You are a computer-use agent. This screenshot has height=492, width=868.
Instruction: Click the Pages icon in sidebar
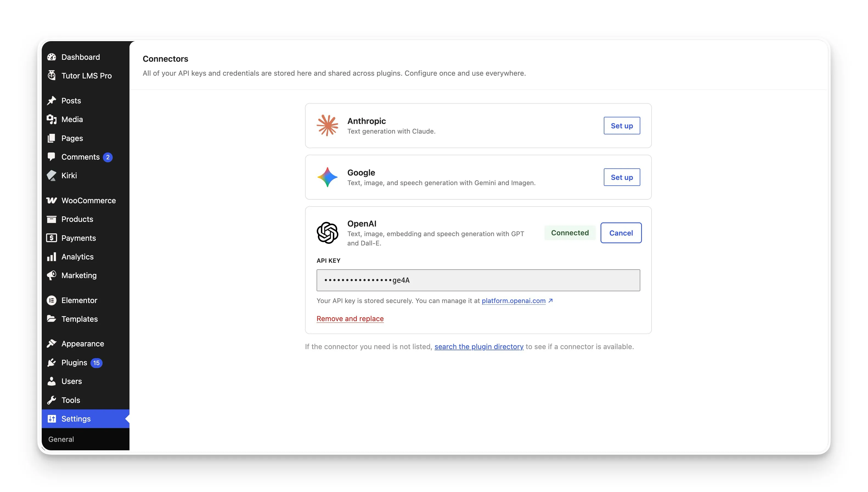tap(51, 138)
